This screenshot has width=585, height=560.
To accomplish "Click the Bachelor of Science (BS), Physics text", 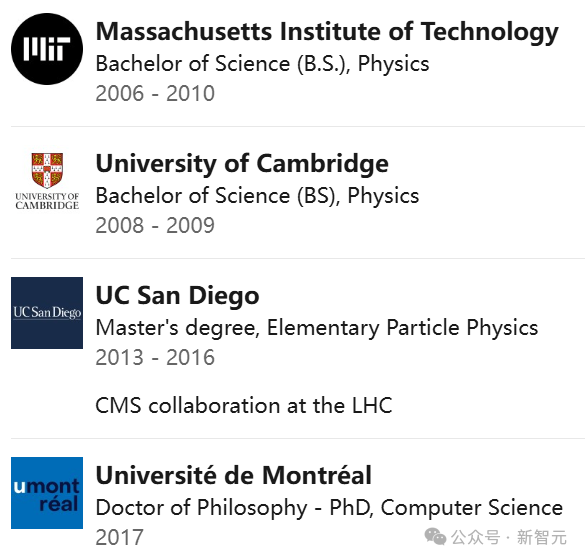I will [x=257, y=195].
